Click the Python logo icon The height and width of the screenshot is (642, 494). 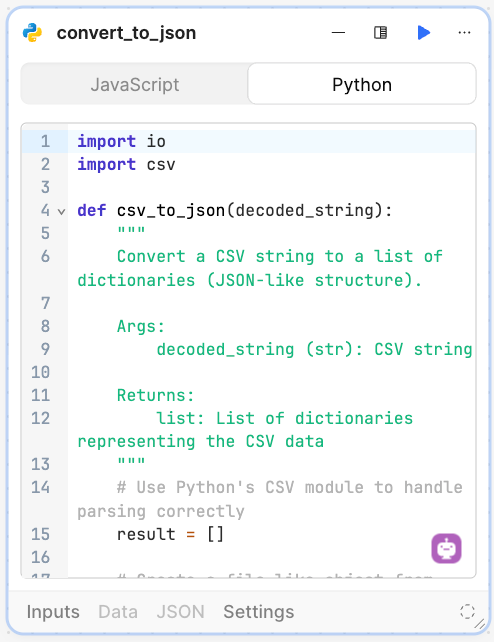32,33
